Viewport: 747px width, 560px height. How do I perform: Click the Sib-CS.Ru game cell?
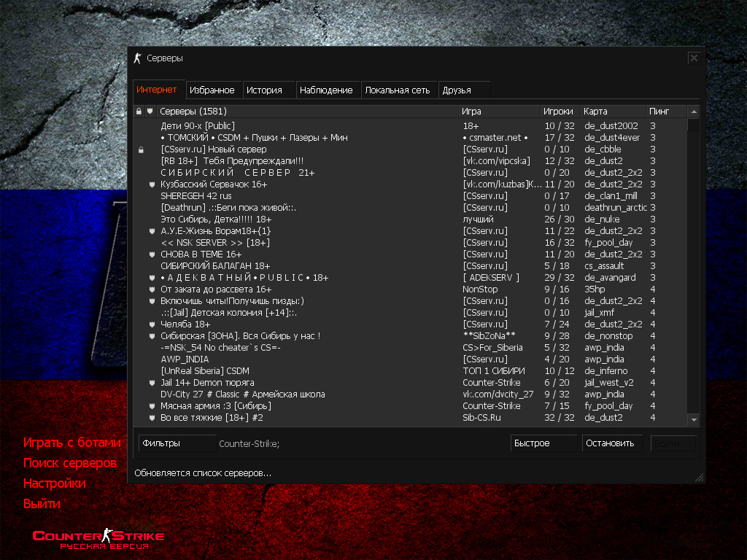[481, 418]
